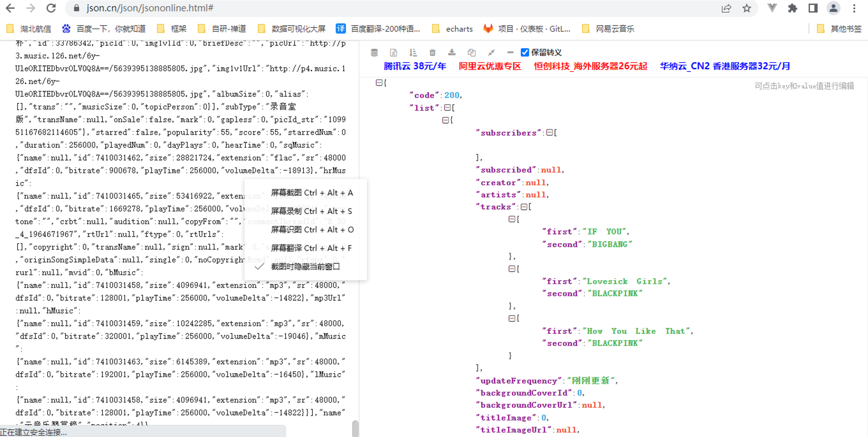Edit the "How You Like That" value
This screenshot has width=868, height=437.
(x=636, y=331)
